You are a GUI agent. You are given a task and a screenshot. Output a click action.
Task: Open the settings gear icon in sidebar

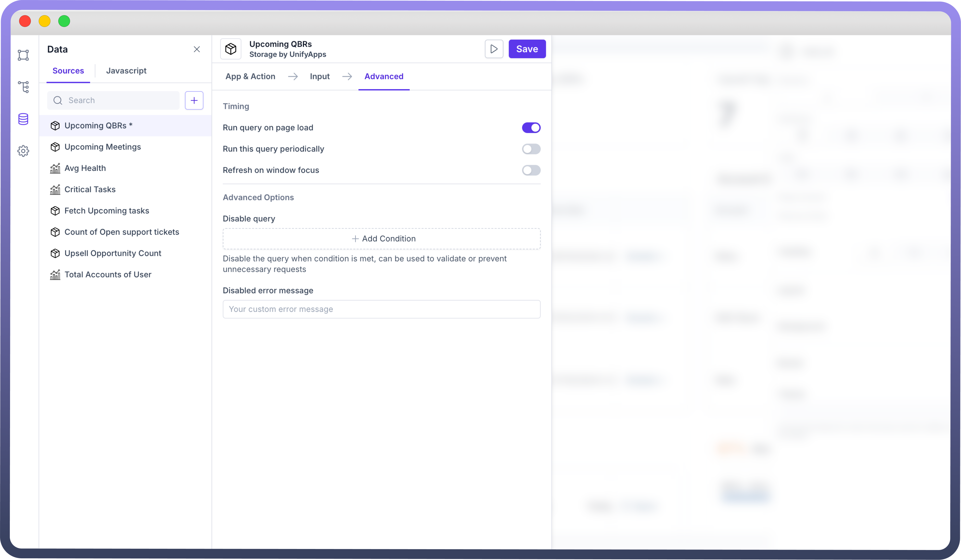pos(23,151)
